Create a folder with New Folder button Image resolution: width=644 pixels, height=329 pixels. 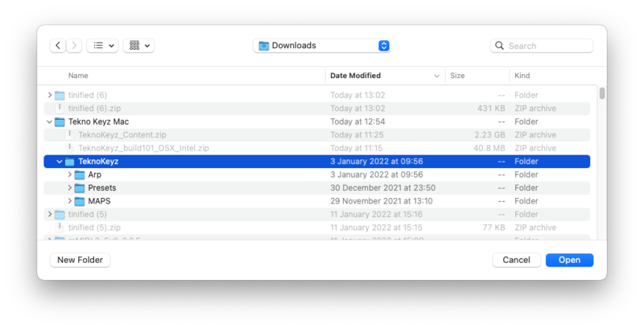point(80,260)
